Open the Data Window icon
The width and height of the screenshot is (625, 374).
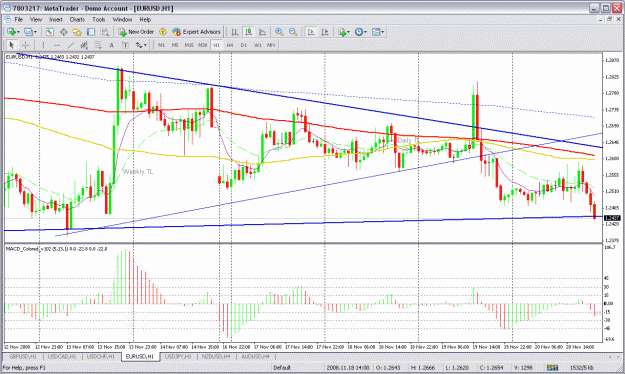63,32
